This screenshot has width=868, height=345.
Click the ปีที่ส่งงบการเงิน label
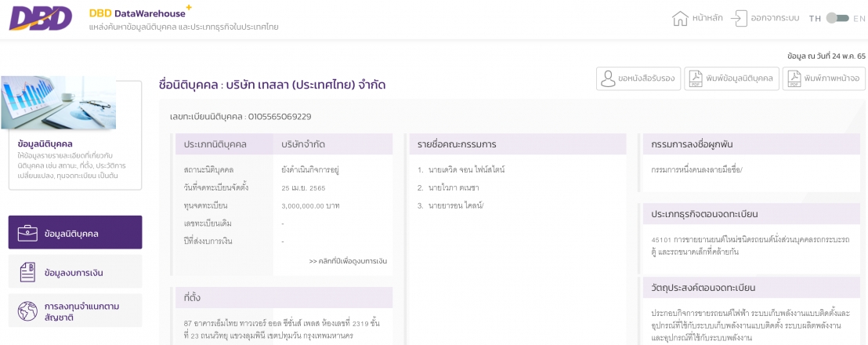click(x=209, y=242)
